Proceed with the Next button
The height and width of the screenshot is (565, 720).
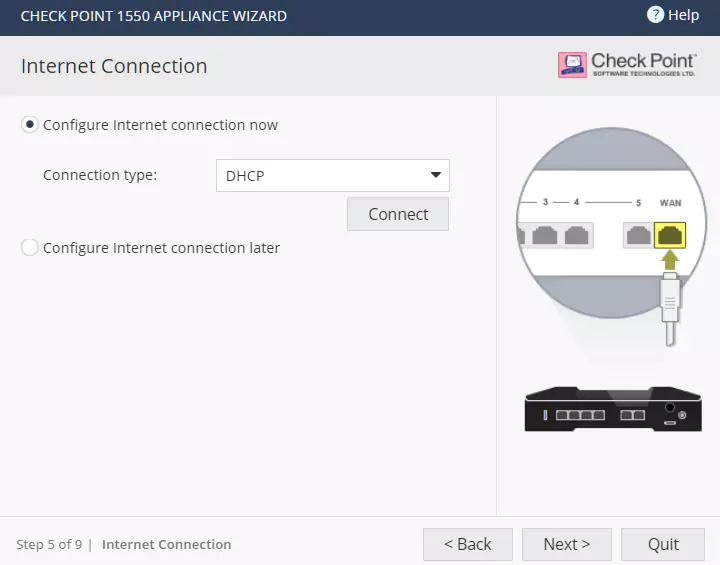tap(567, 544)
